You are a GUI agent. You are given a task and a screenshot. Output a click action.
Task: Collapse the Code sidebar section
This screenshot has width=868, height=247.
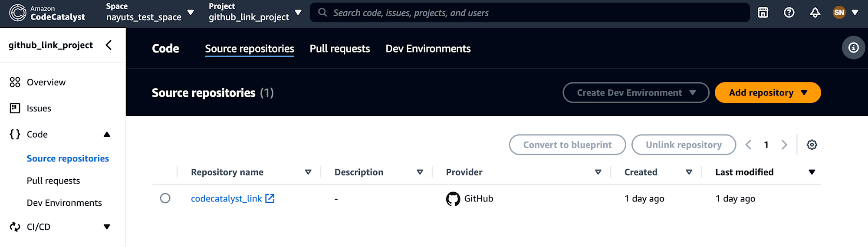pos(107,134)
